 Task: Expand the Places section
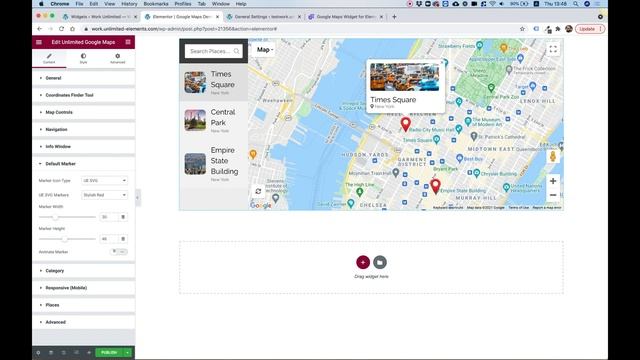84,305
